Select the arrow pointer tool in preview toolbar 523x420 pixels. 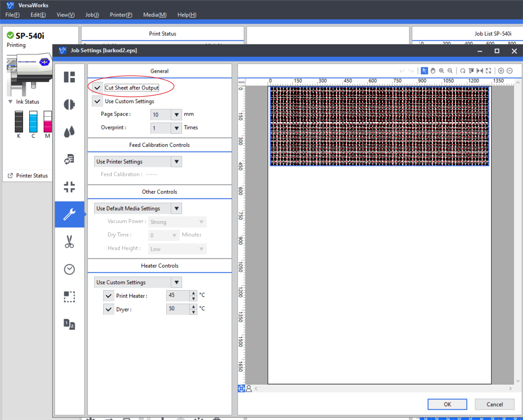pos(424,71)
